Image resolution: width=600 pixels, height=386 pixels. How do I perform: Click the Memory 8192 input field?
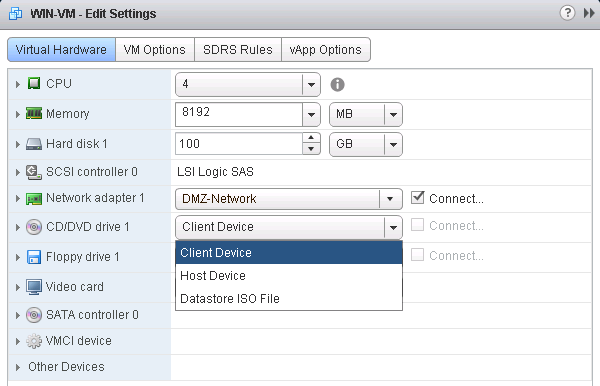pyautogui.click(x=239, y=114)
